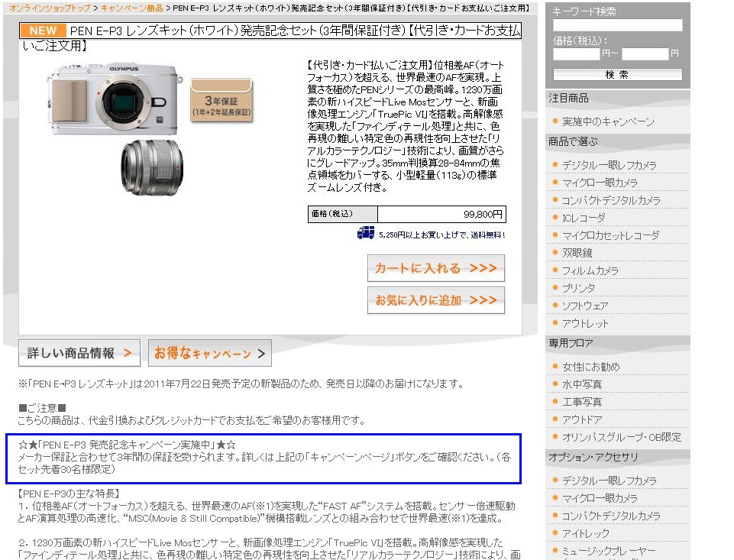Click 5,250円以上お買い上げで、送料無料 text
The height and width of the screenshot is (560, 734).
coord(442,235)
